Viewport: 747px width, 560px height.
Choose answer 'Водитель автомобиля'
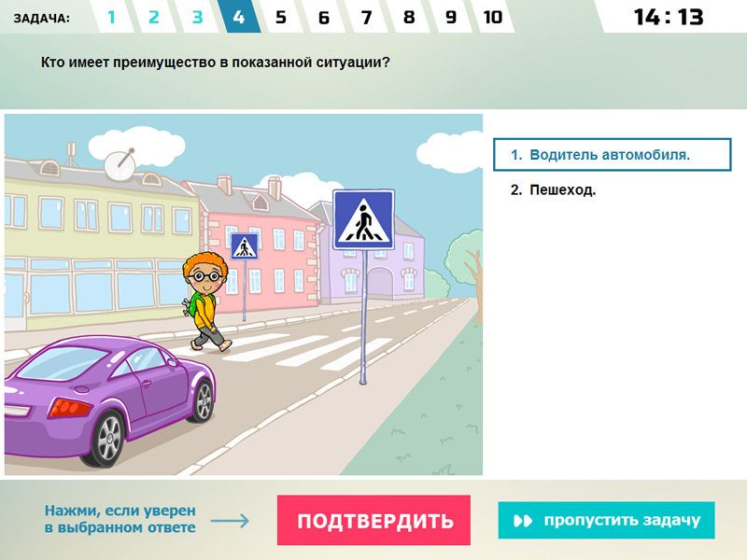coord(613,155)
